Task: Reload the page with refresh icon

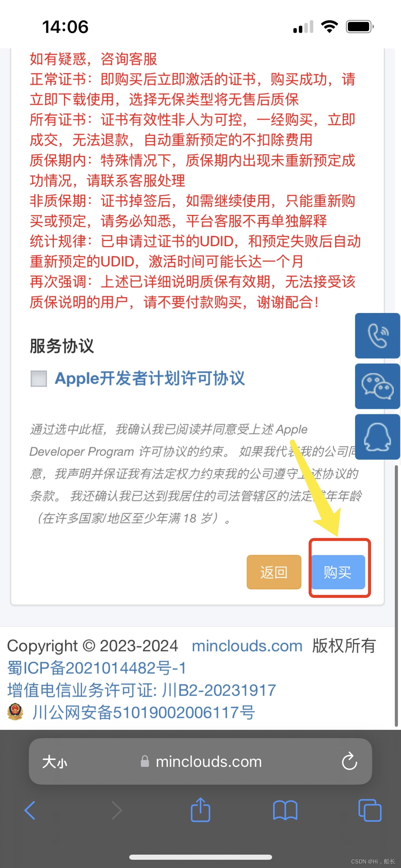Action: coord(350,761)
